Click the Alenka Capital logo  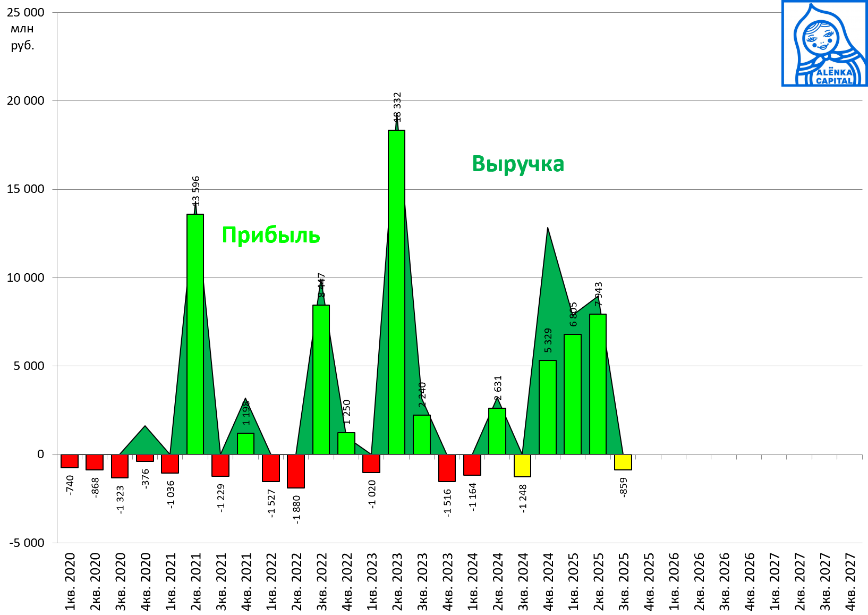pyautogui.click(x=824, y=44)
